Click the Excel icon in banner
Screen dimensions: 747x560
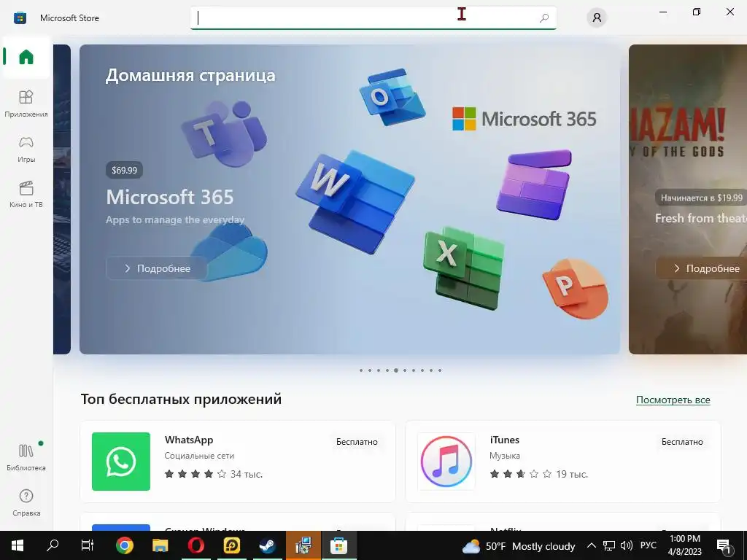(x=464, y=268)
